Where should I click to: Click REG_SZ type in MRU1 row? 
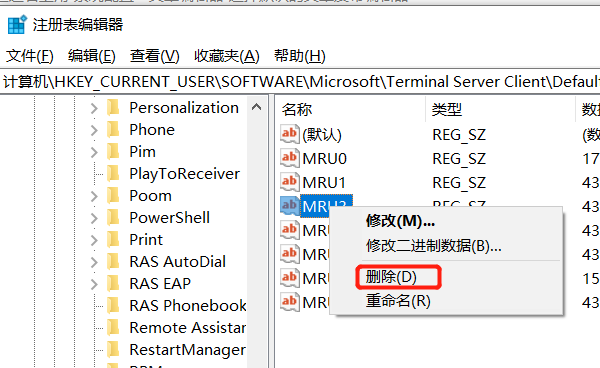pos(459,182)
